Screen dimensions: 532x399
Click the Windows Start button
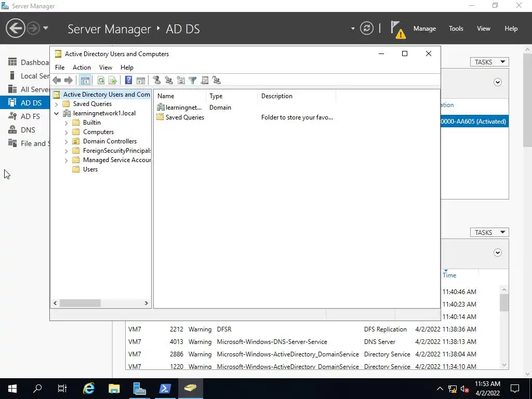coord(12,389)
